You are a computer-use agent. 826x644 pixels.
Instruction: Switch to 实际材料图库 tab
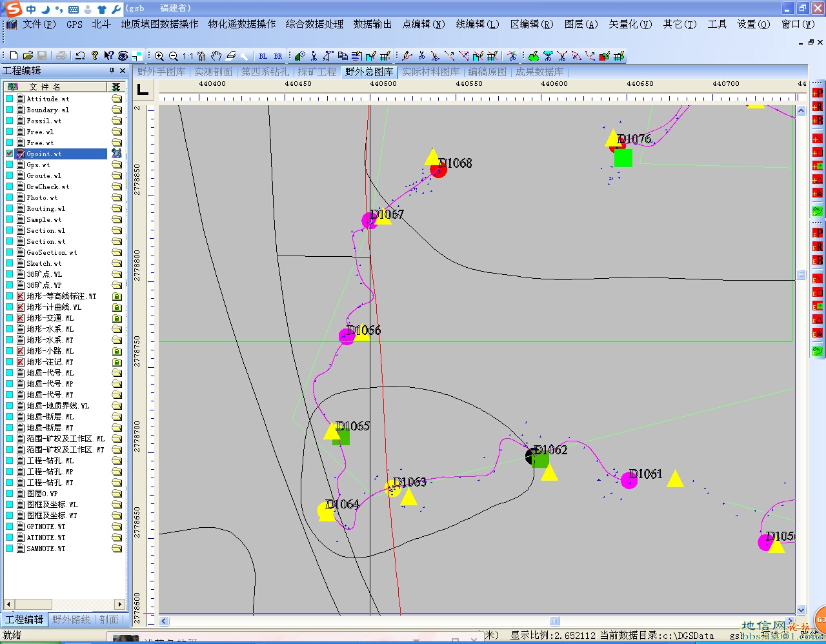430,72
